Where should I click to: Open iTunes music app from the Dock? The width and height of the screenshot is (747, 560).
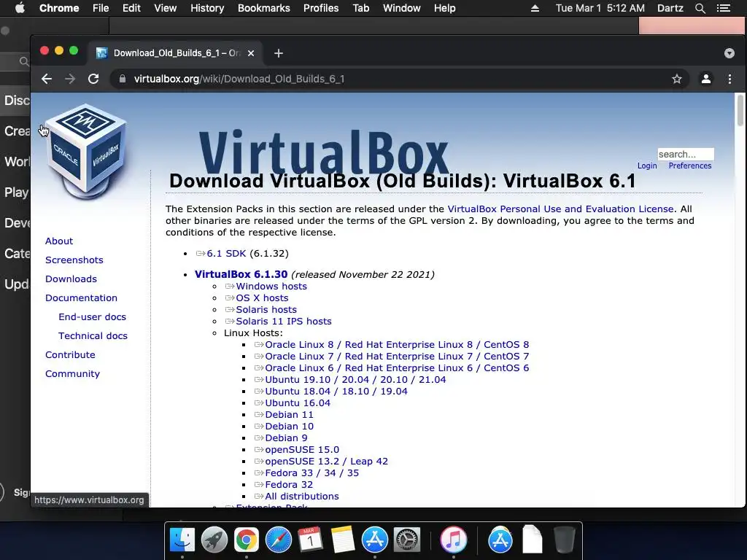click(453, 540)
